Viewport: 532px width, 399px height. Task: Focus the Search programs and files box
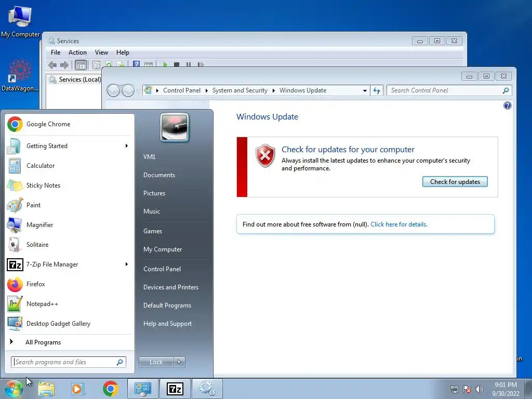69,362
